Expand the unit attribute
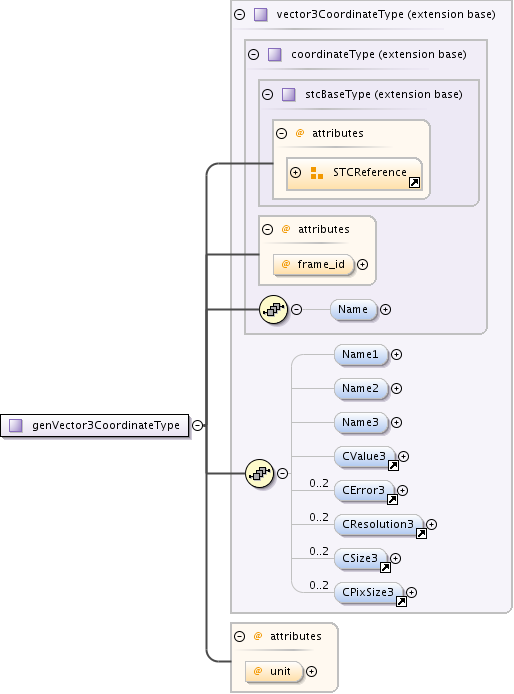Viewport: 514px width, 694px height. click(312, 671)
